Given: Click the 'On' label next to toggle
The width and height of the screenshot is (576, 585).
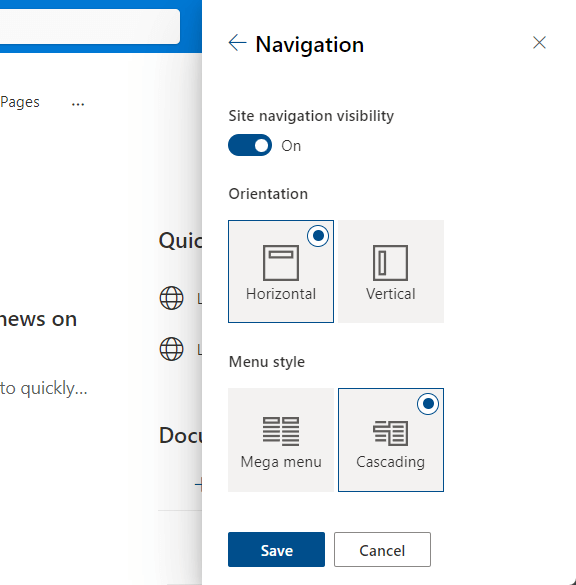Looking at the screenshot, I should (291, 146).
